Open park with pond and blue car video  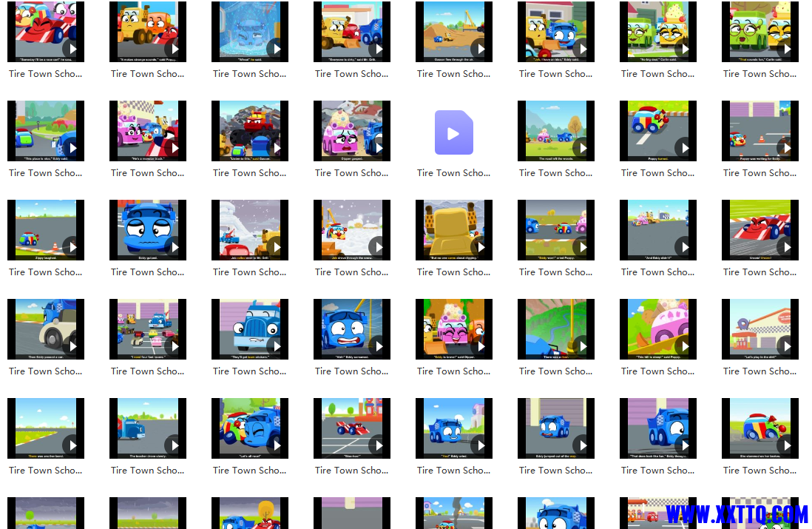(46, 130)
